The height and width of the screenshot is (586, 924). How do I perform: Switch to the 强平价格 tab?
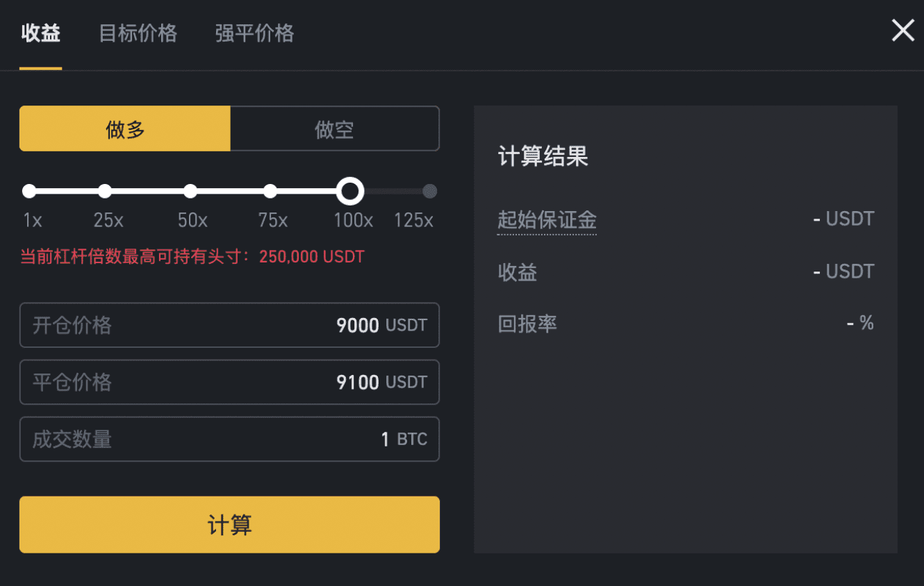click(x=254, y=33)
